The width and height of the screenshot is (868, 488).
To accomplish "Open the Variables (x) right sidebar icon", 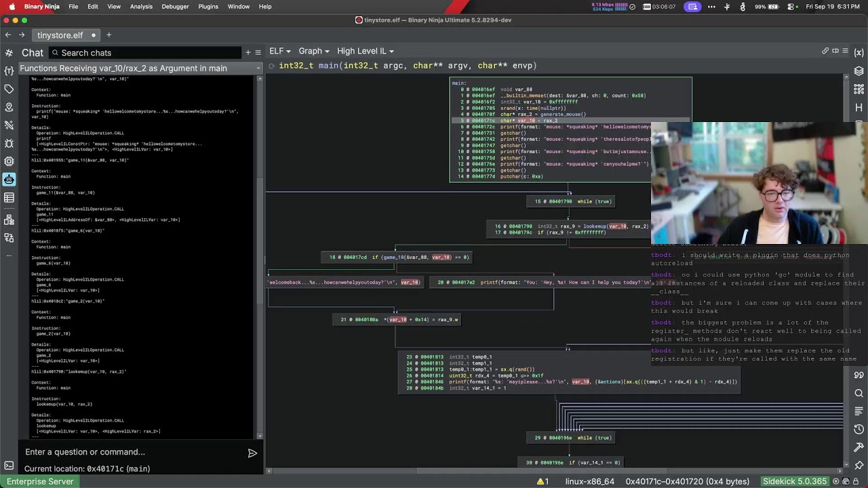I will click(859, 52).
